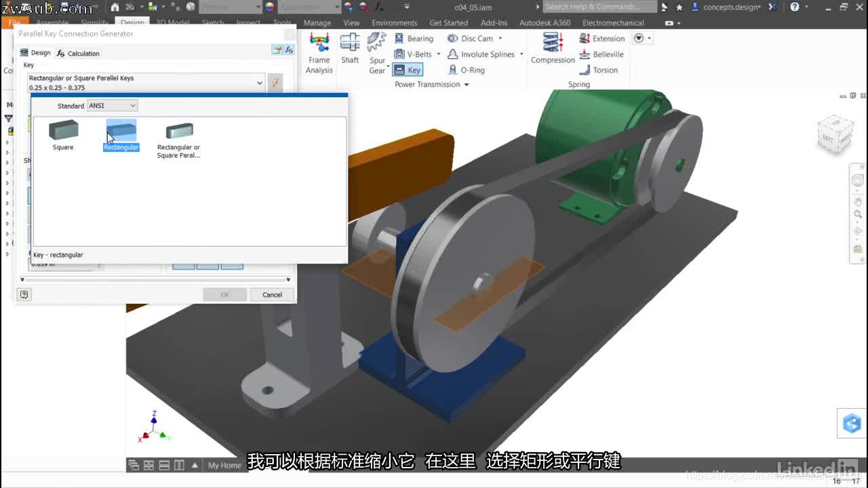
Task: Choose Rectangular or Square Parallel key
Action: tap(178, 140)
